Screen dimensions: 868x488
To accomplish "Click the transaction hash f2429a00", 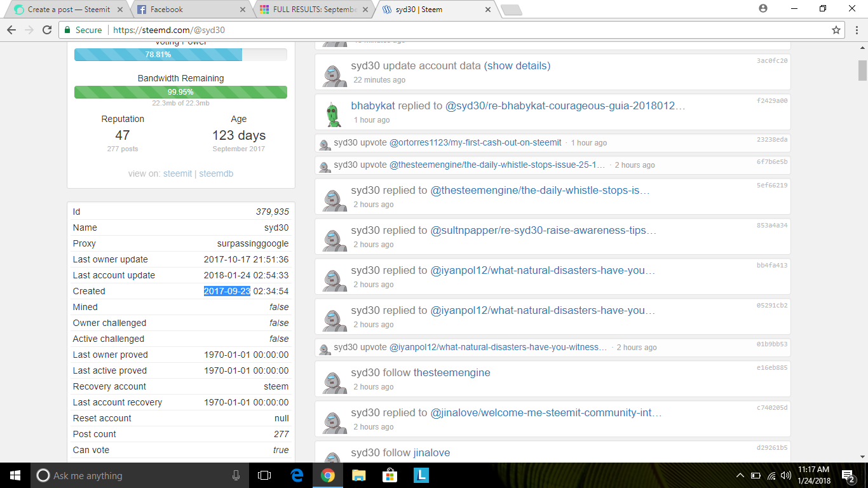I will pyautogui.click(x=772, y=100).
